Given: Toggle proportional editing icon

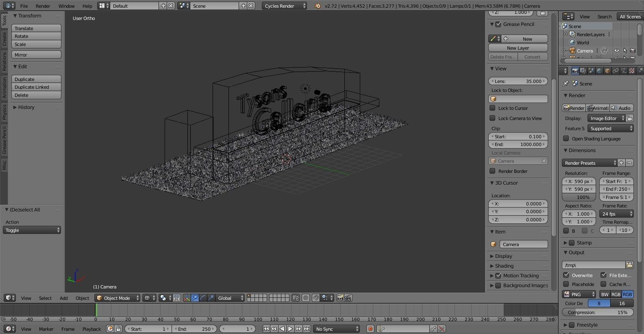Looking at the screenshot, I should click(306, 298).
